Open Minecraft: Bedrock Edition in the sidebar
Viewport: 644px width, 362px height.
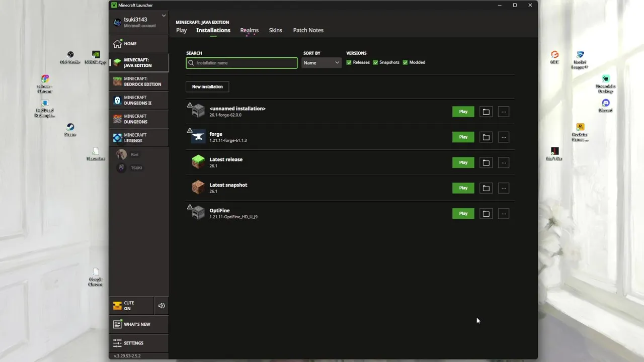(139, 81)
